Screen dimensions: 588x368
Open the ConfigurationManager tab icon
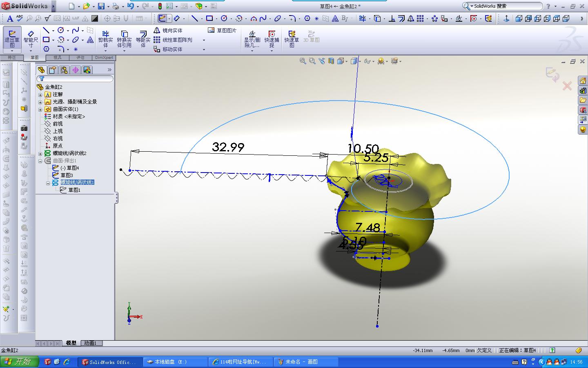click(64, 70)
